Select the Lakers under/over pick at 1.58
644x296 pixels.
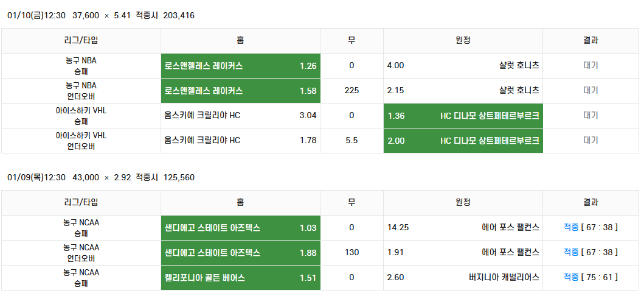tap(240, 91)
